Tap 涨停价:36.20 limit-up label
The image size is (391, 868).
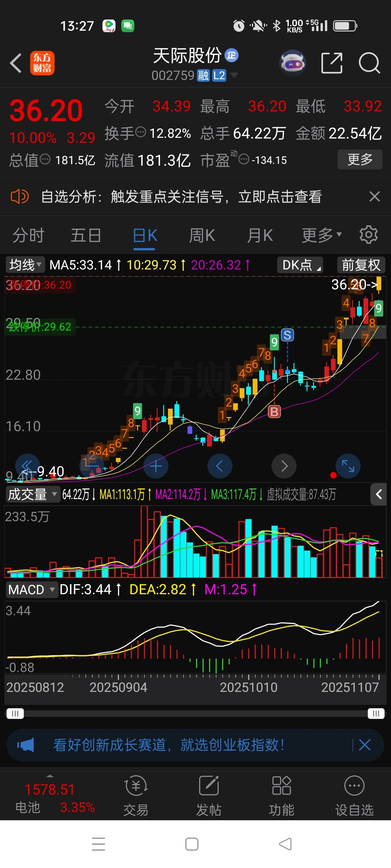click(x=40, y=285)
